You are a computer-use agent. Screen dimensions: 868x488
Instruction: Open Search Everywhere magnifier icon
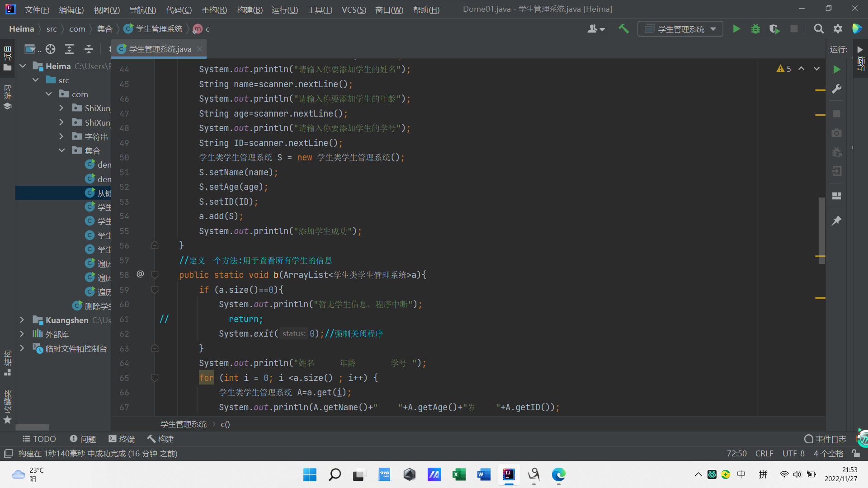coord(819,29)
